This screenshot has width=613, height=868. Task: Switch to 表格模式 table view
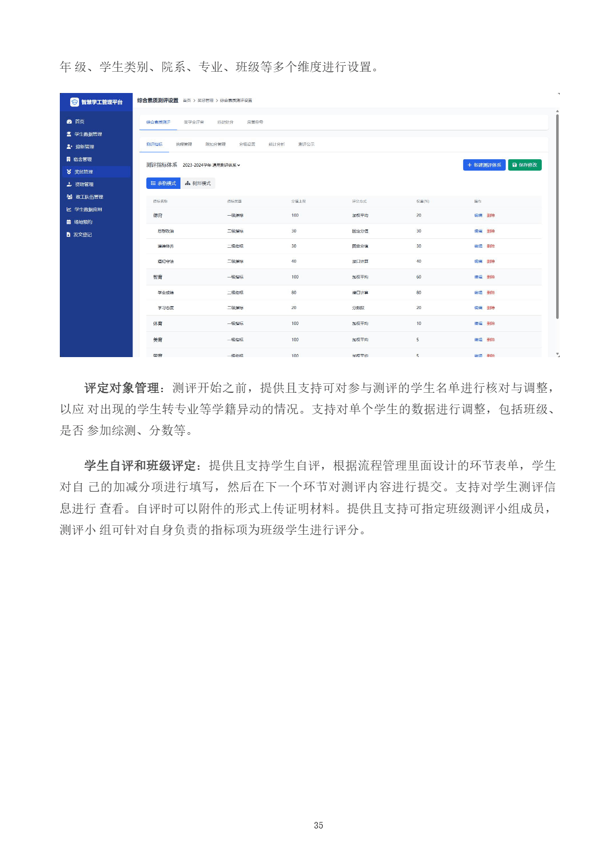tap(163, 183)
